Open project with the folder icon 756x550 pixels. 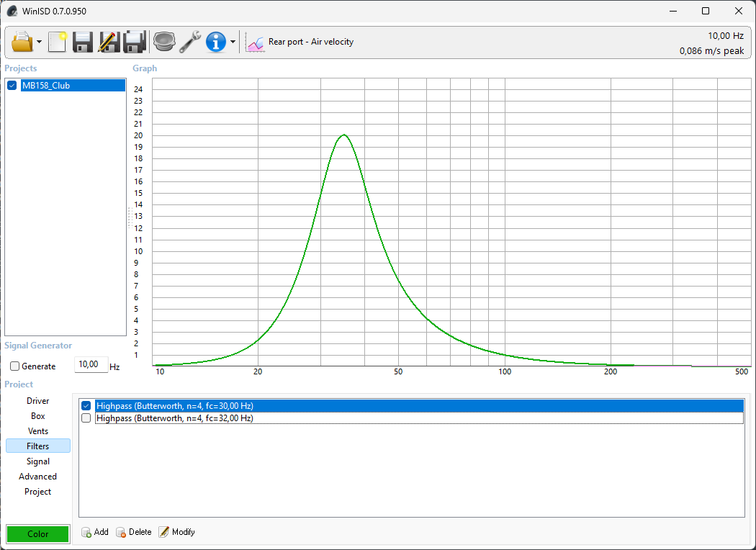coord(22,42)
